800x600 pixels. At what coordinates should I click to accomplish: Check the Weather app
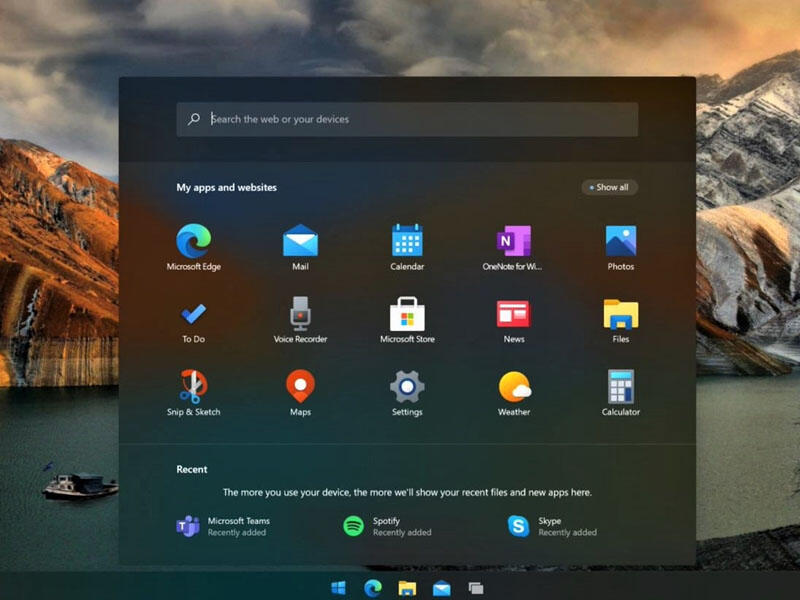coord(513,387)
